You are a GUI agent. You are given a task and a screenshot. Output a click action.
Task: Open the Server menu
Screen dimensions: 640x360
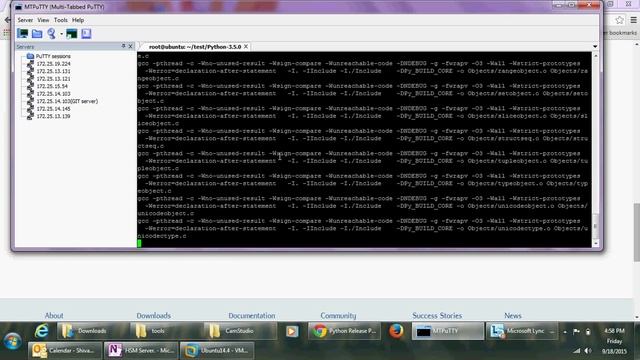25,20
